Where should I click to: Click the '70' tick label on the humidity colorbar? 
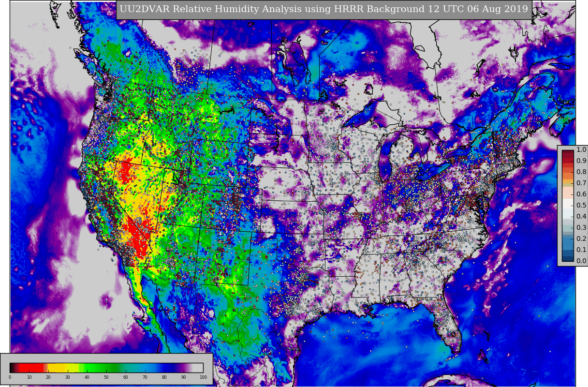pos(145,377)
